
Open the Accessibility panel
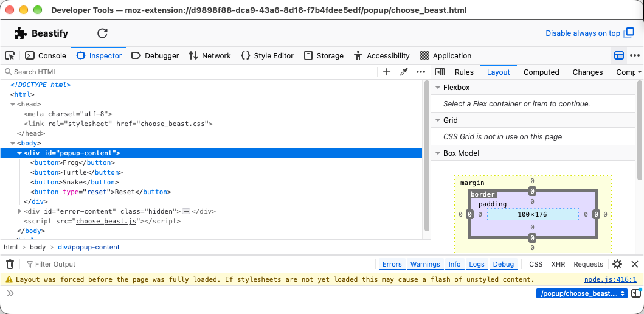pyautogui.click(x=381, y=55)
